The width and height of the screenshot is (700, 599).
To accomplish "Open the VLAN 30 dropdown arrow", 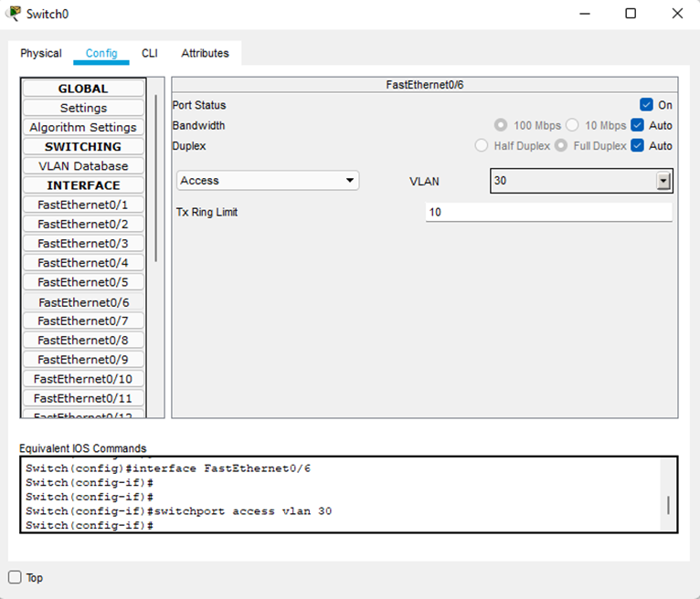I will pyautogui.click(x=663, y=181).
